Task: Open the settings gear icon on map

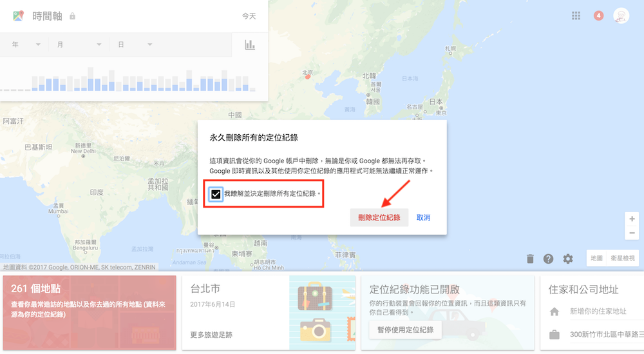Action: pos(567,259)
